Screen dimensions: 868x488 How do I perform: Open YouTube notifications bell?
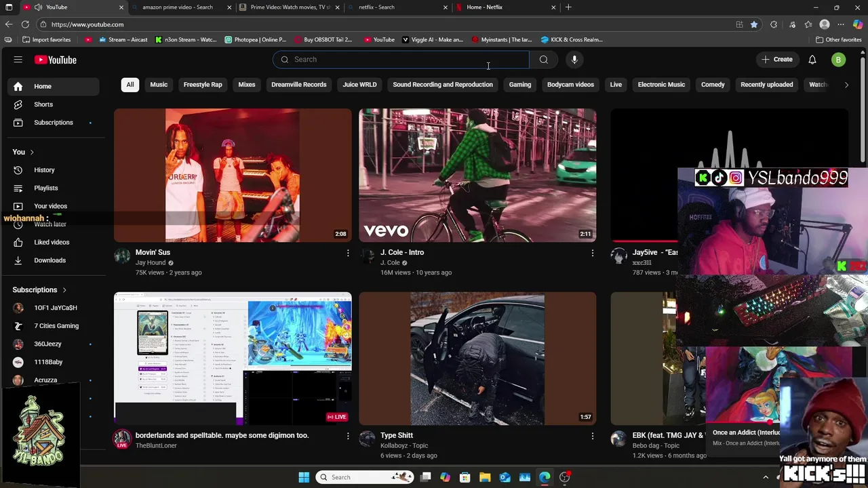812,60
